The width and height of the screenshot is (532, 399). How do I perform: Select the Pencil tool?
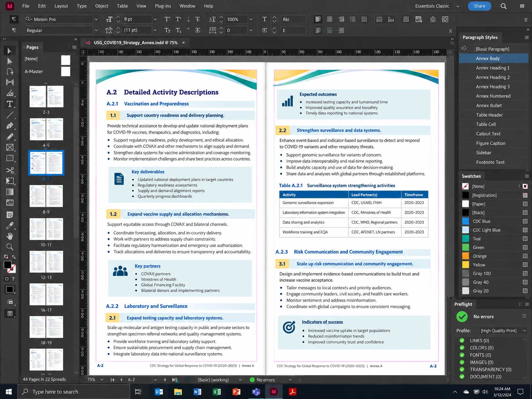tap(10, 137)
